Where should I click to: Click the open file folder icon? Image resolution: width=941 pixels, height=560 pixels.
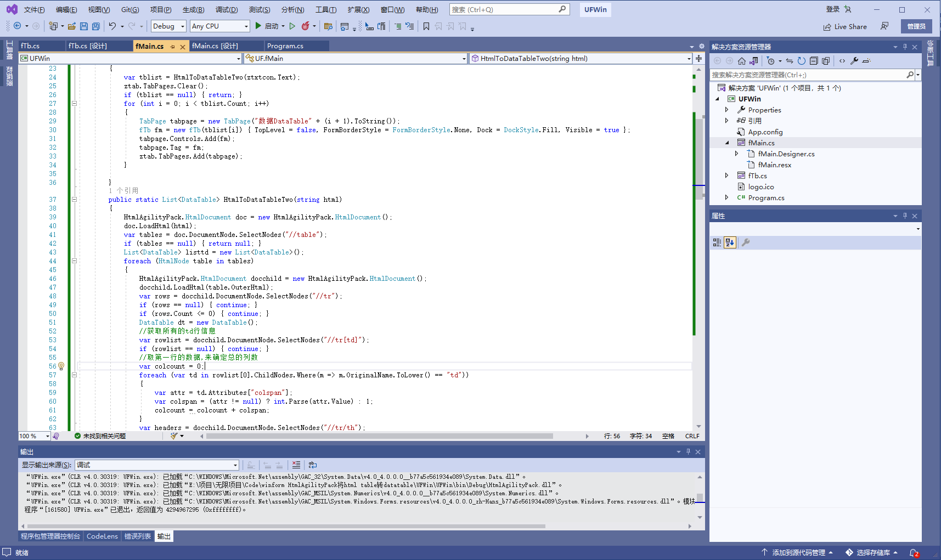click(71, 26)
